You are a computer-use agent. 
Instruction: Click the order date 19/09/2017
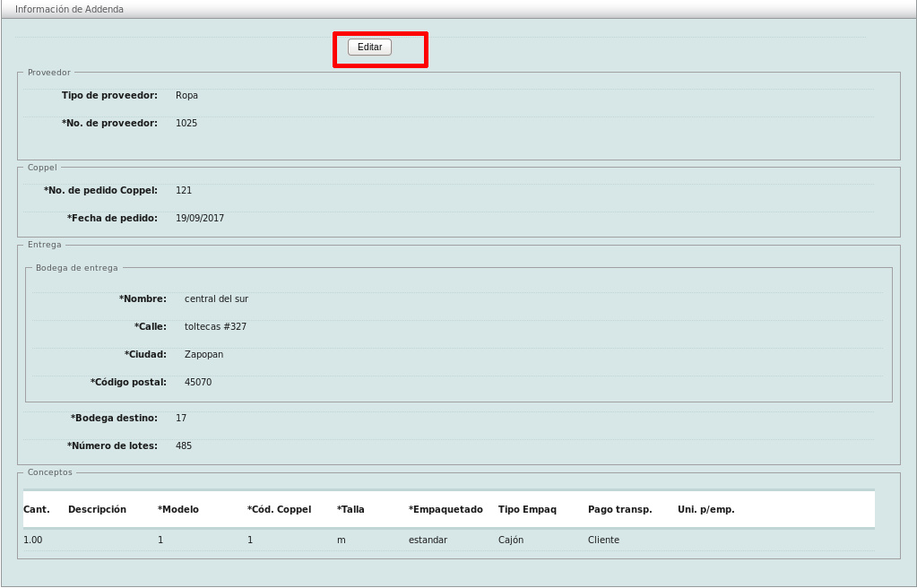click(200, 218)
